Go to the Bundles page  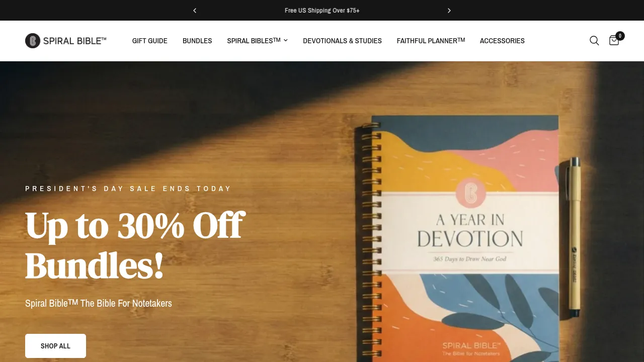(x=197, y=41)
